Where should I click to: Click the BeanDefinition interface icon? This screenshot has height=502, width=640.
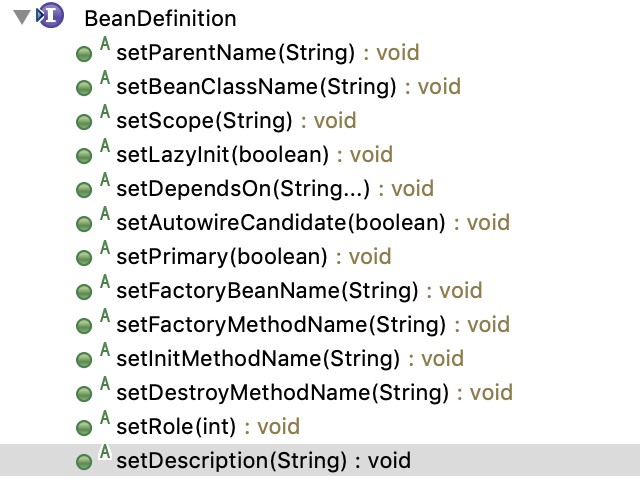pos(50,17)
